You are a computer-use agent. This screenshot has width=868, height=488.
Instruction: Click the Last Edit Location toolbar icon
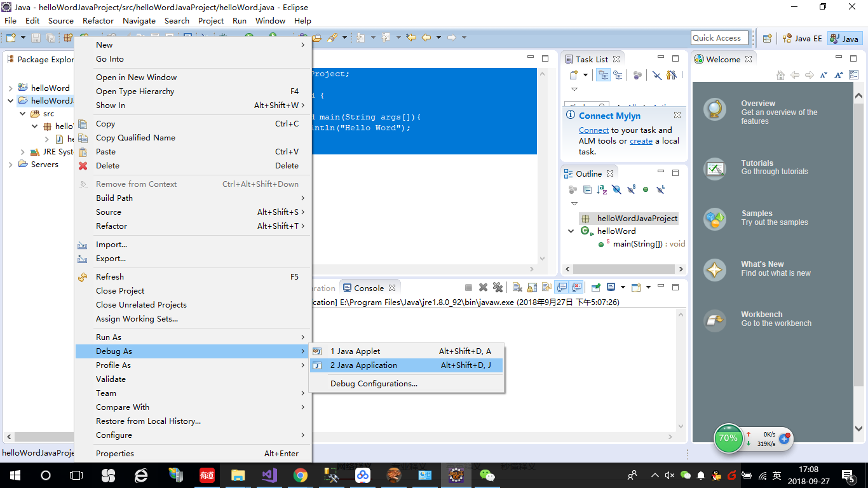click(411, 38)
